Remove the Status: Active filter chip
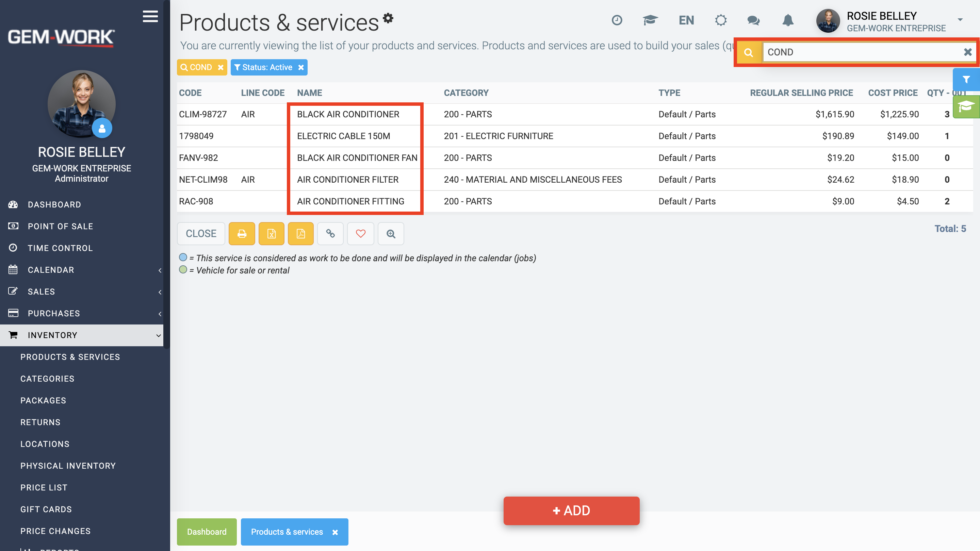The height and width of the screenshot is (551, 980). pos(301,67)
